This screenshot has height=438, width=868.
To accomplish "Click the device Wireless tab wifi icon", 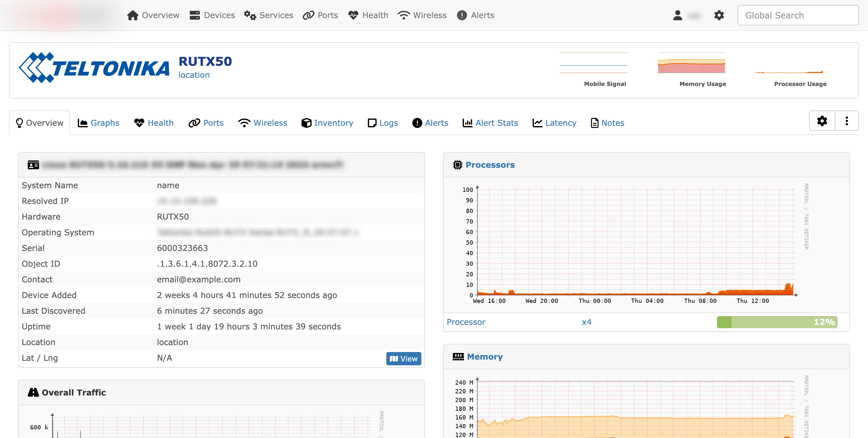I will (244, 123).
